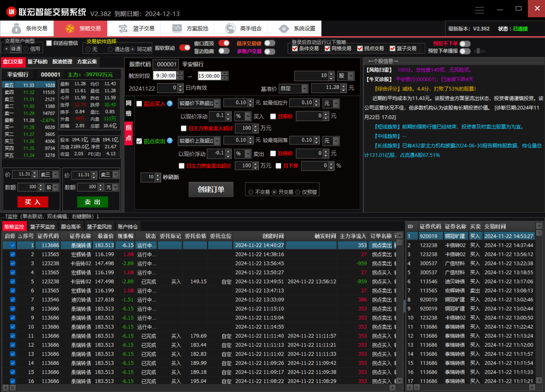Uncheck the 拐点卖出 checkbox
Screen dimensions: 545x392
pyautogui.click(x=139, y=141)
